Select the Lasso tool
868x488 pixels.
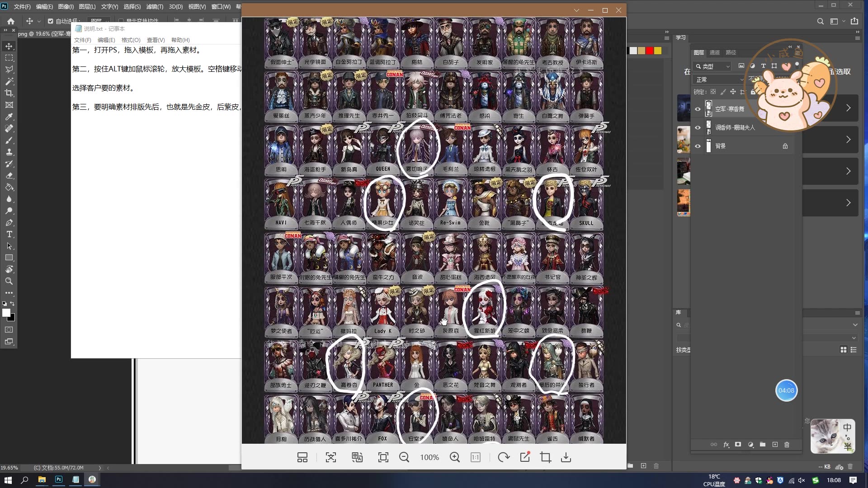pos(9,70)
